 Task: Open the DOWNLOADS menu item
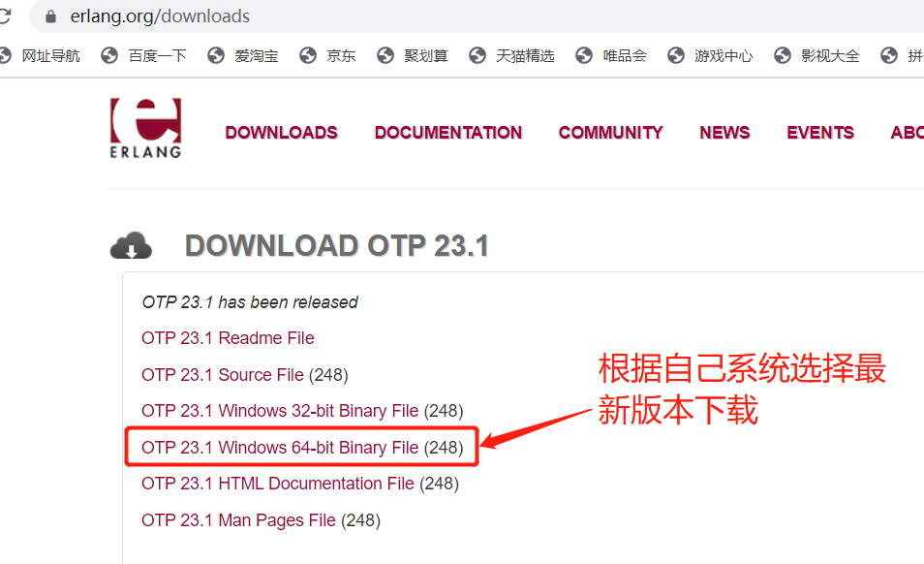pos(282,133)
